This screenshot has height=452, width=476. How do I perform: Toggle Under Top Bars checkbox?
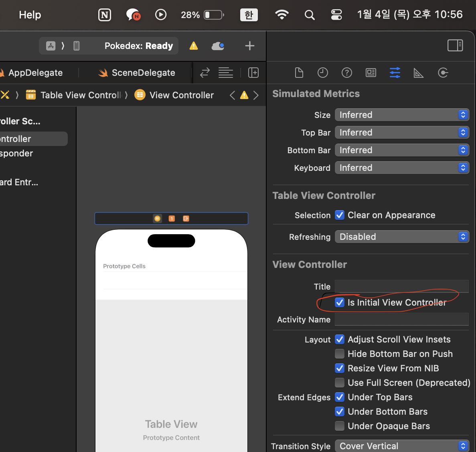pos(339,397)
